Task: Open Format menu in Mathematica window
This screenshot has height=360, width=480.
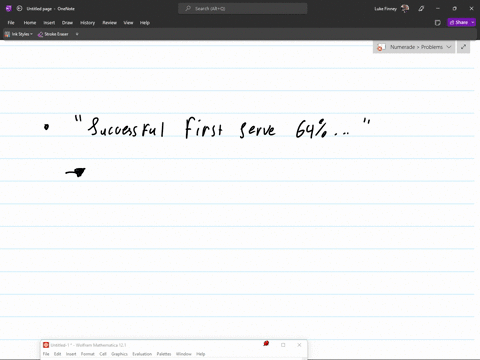Action: click(x=88, y=354)
